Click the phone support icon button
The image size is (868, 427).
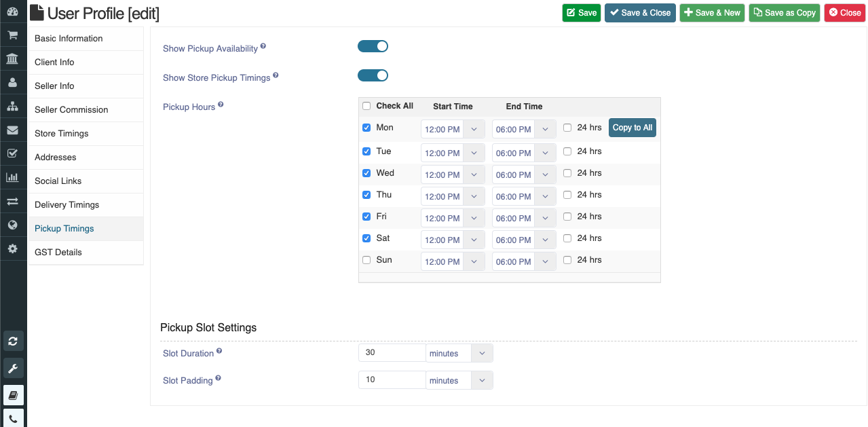(x=13, y=420)
